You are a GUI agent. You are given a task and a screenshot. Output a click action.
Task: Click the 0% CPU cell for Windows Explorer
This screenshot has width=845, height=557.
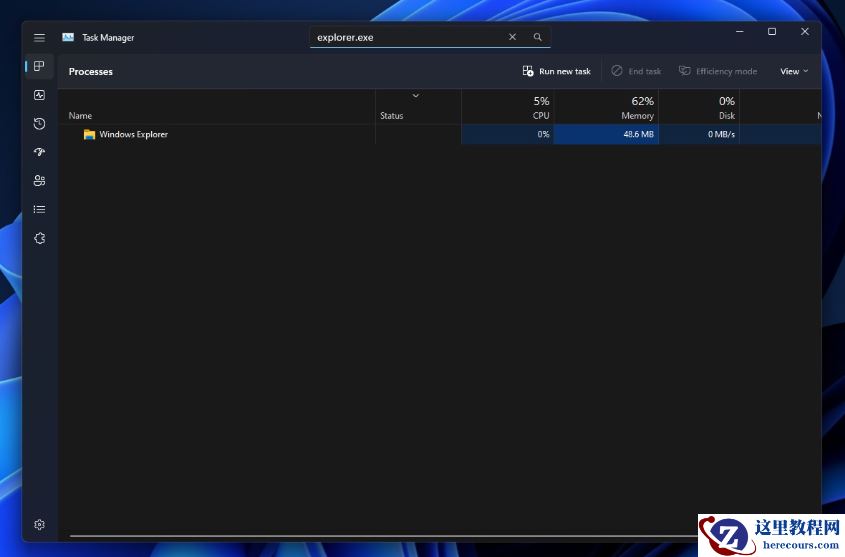[x=508, y=134]
